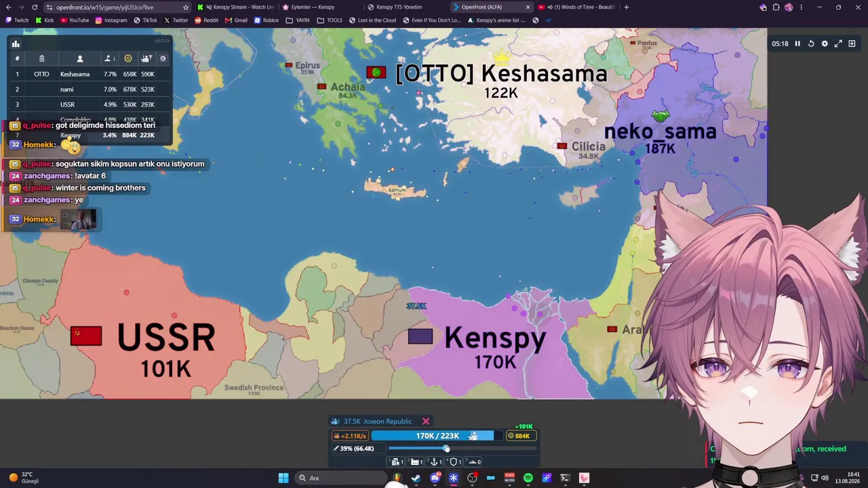
Task: Open game settings gear near timer
Action: 825,44
